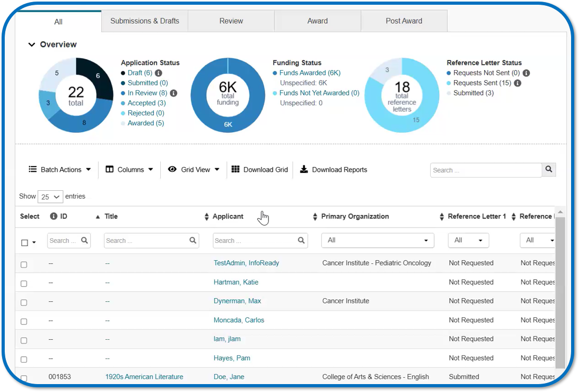Click the info icon beside In Review (8)
This screenshot has width=579, height=392.
(173, 93)
